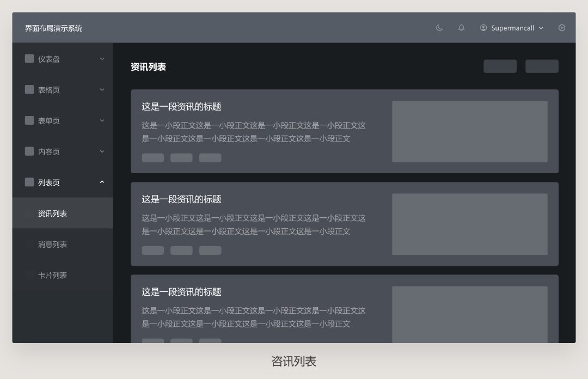Toggle dark mode with the moon icon
The width and height of the screenshot is (588, 379).
(x=439, y=28)
